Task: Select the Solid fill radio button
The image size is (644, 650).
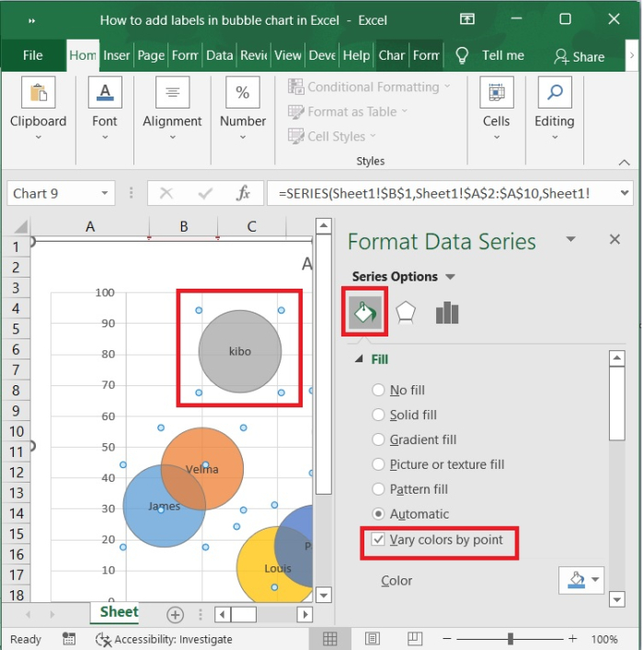Action: (378, 415)
